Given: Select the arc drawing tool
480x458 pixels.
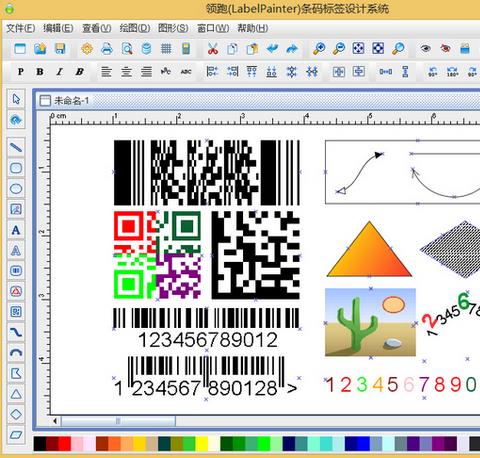Looking at the screenshot, I should 16,353.
